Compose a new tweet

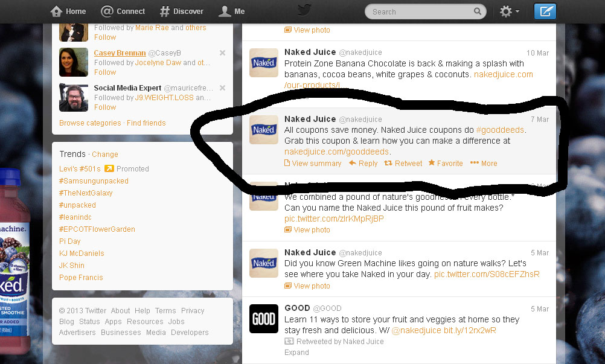click(545, 11)
